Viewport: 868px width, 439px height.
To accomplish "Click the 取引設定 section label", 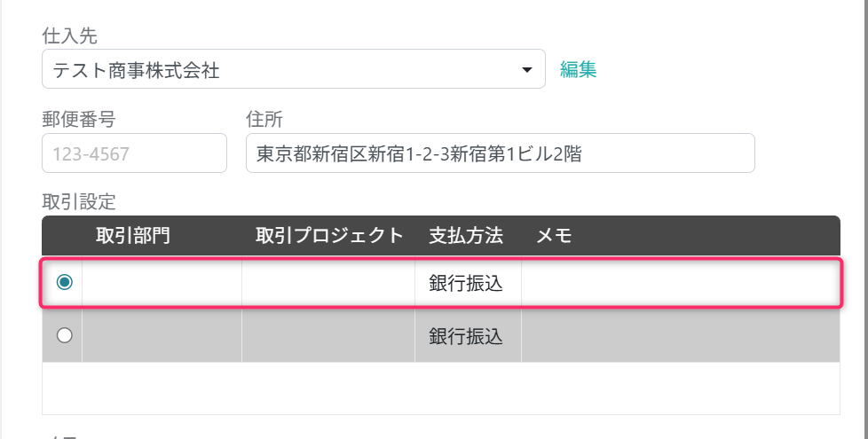I will (79, 201).
